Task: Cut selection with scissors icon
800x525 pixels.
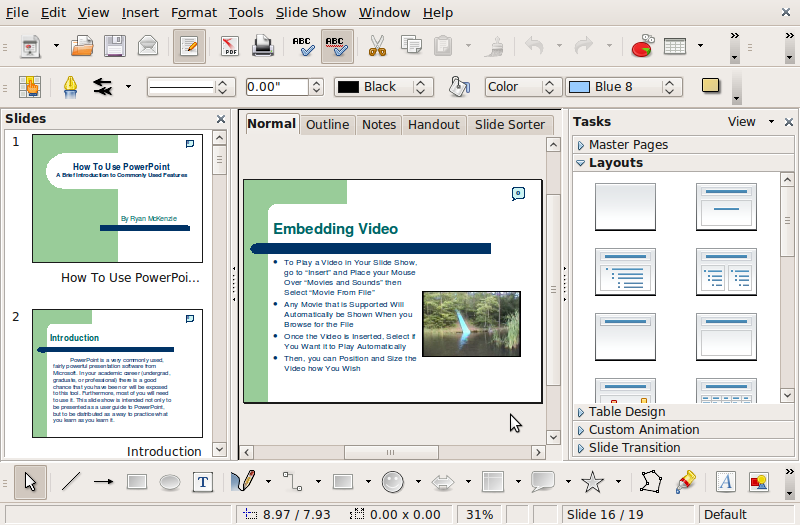Action: pos(378,46)
